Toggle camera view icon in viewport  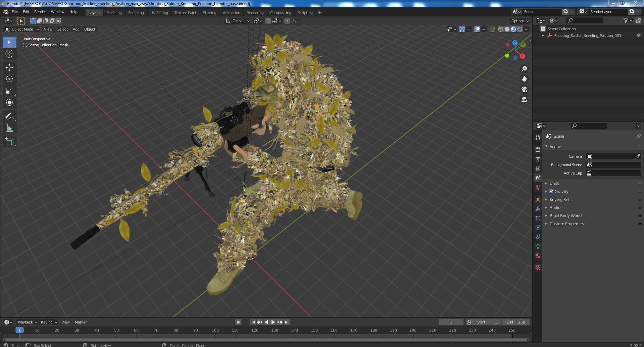click(524, 89)
